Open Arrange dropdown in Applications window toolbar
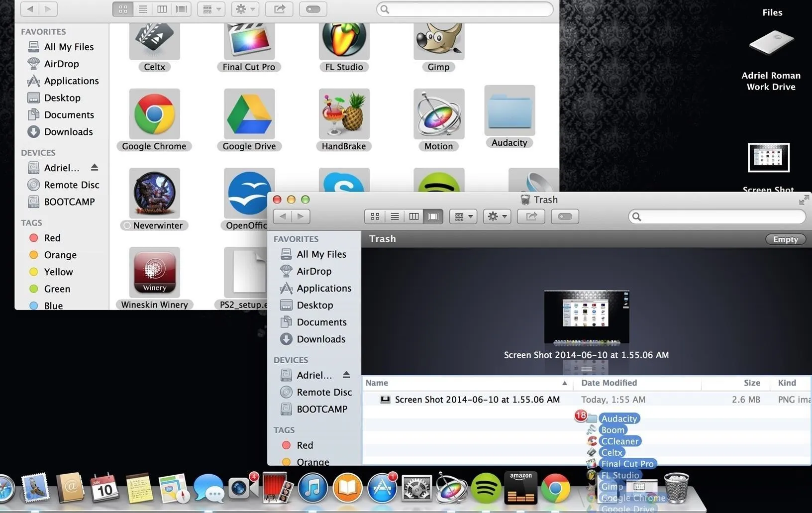Viewport: 812px width, 513px height. click(x=211, y=9)
